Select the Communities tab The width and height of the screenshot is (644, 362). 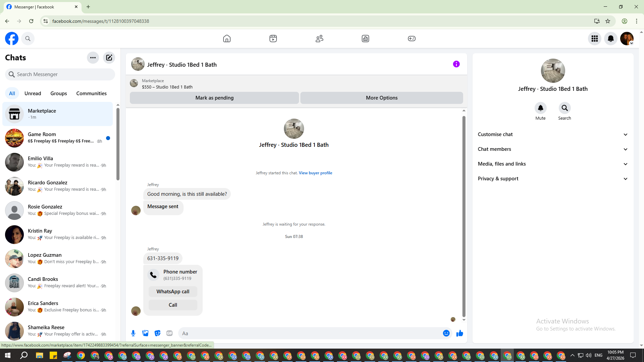pos(91,94)
